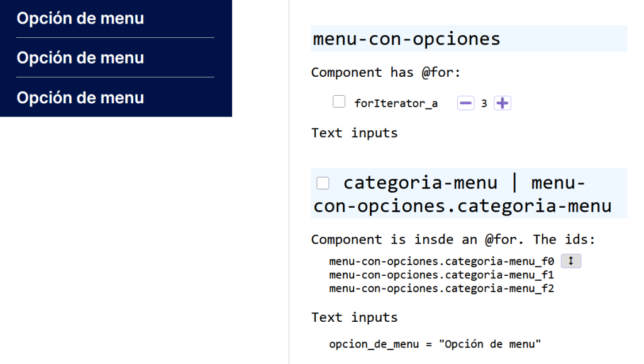Click the "Component has @for:" text
644x364 pixels.
386,72
